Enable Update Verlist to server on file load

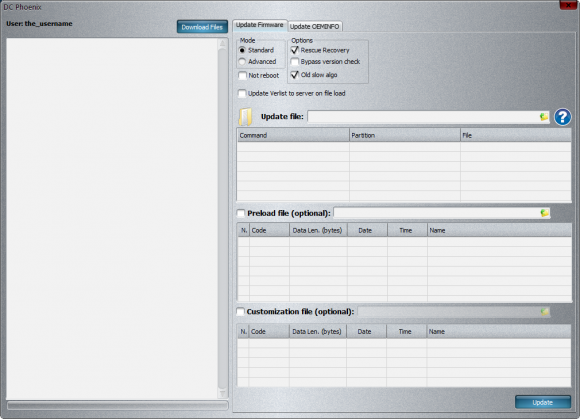tap(242, 94)
